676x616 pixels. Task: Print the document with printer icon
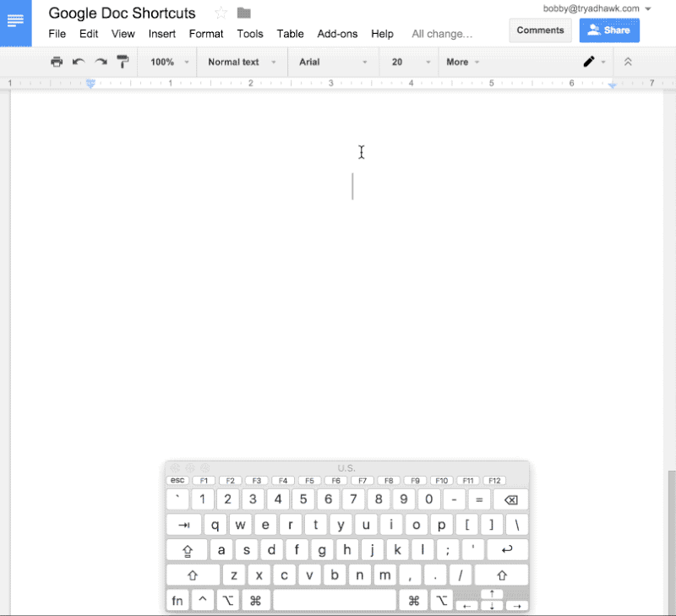click(x=57, y=62)
